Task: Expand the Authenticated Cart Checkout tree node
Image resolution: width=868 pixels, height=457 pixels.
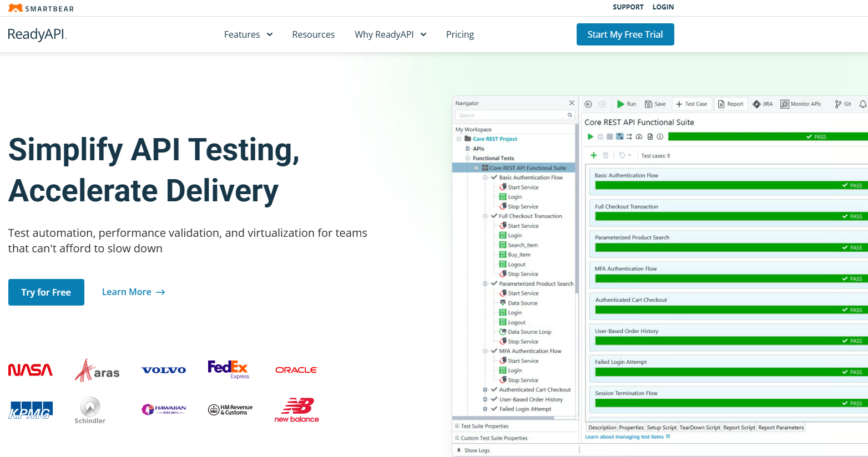Action: click(x=485, y=390)
